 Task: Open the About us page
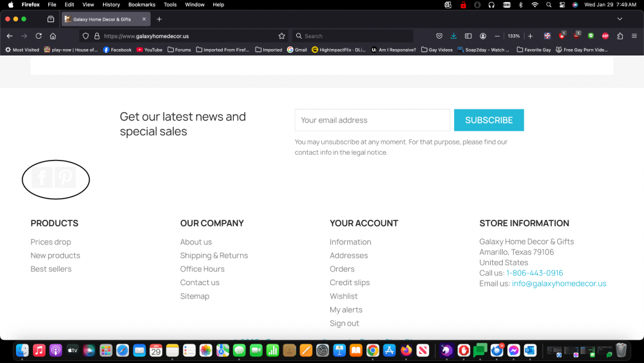click(x=196, y=242)
